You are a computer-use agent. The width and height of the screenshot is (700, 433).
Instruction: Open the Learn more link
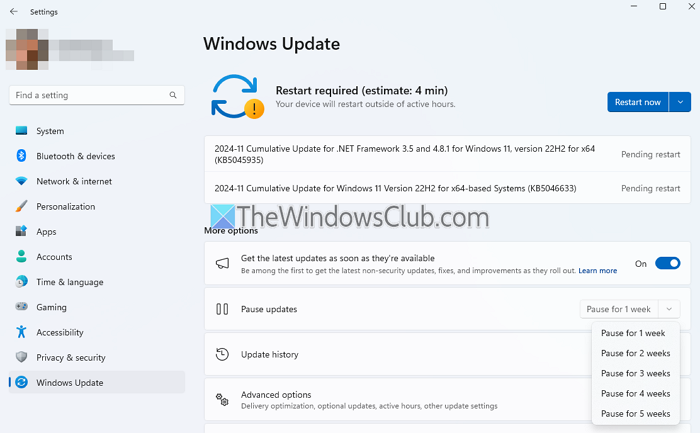point(597,271)
